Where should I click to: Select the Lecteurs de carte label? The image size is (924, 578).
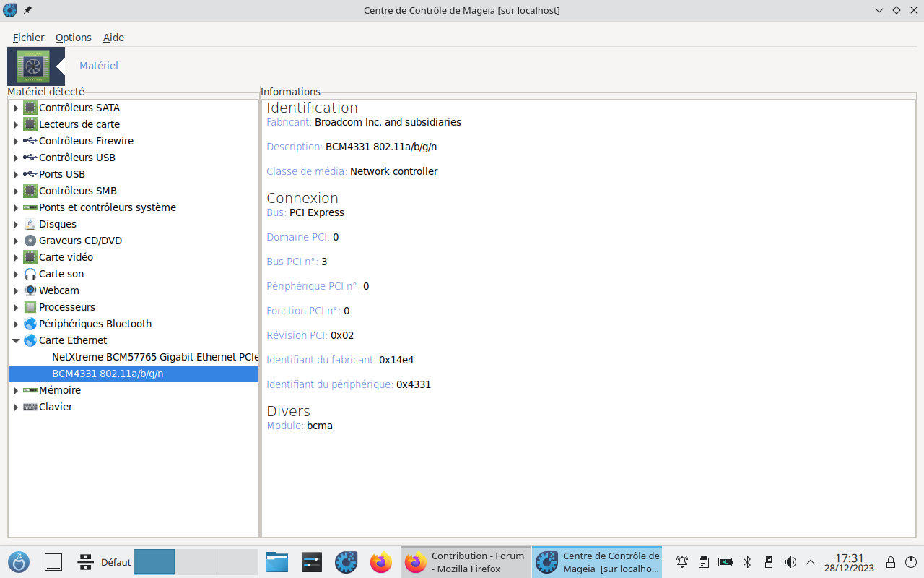pyautogui.click(x=79, y=124)
